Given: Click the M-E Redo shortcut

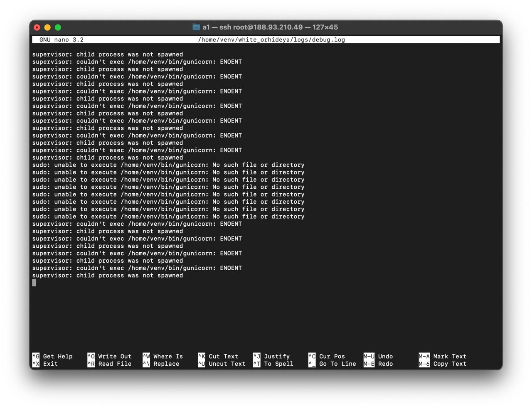Looking at the screenshot, I should point(378,364).
